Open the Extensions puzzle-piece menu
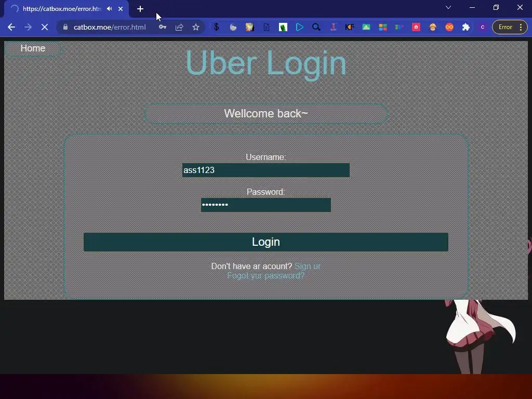The image size is (532, 399). [466, 27]
